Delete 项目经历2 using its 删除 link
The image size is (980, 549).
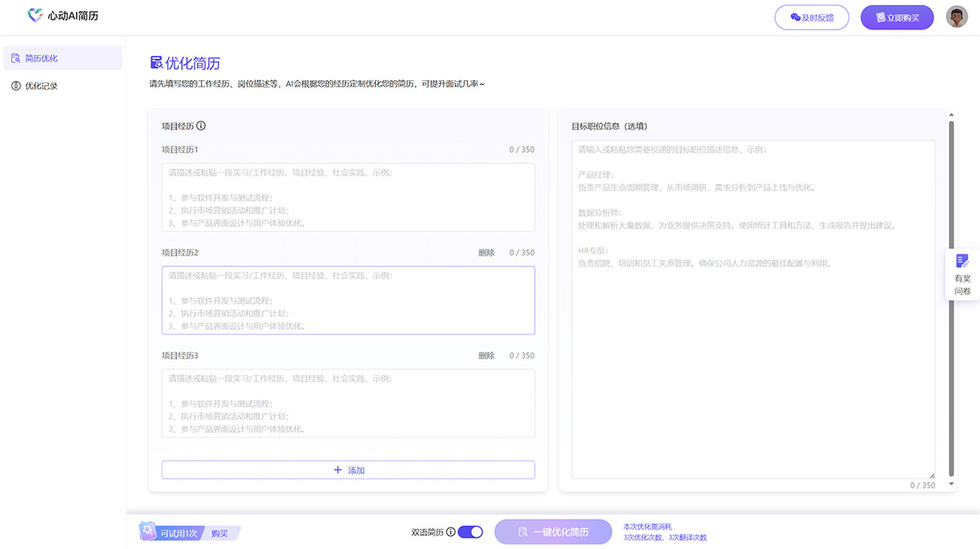(486, 252)
